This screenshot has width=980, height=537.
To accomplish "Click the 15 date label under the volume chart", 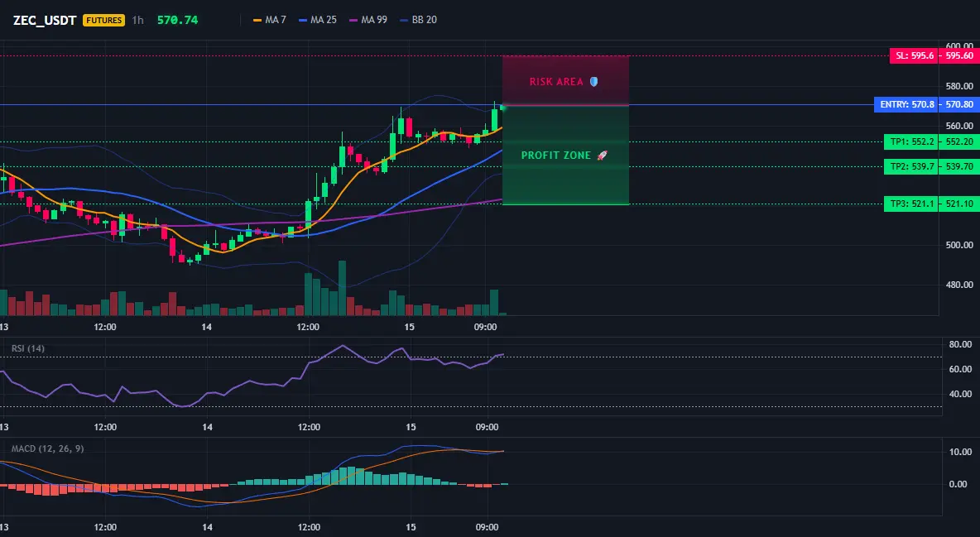I will point(410,327).
